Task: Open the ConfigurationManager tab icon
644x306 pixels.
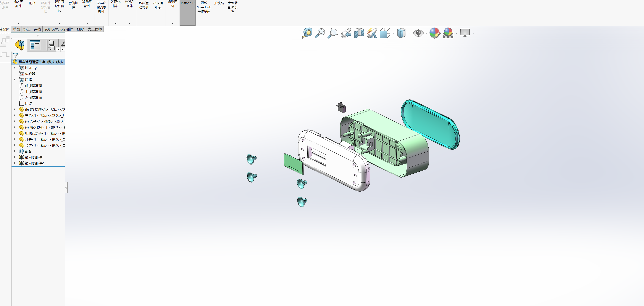Action: click(51, 45)
